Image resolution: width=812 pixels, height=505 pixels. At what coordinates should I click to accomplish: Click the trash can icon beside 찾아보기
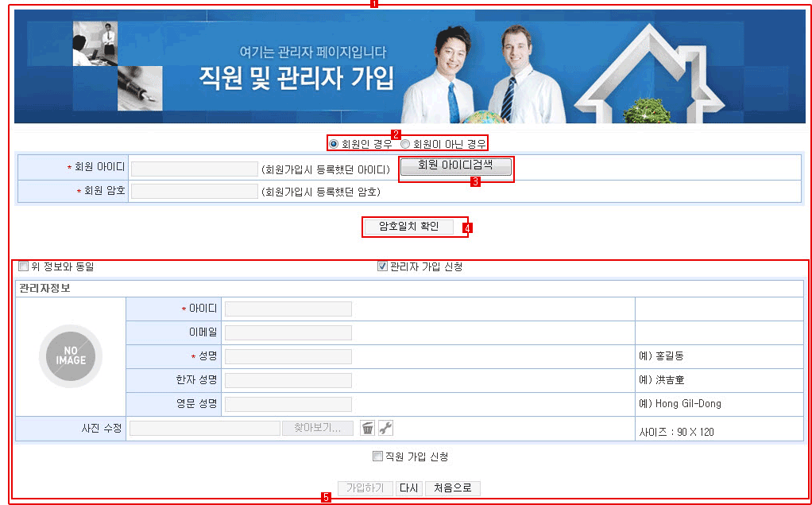pyautogui.click(x=367, y=428)
